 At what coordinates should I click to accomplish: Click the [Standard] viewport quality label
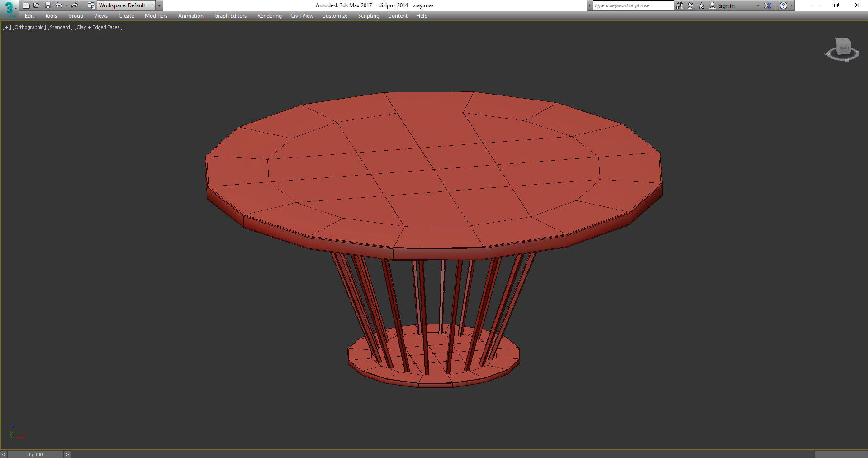pyautogui.click(x=60, y=27)
